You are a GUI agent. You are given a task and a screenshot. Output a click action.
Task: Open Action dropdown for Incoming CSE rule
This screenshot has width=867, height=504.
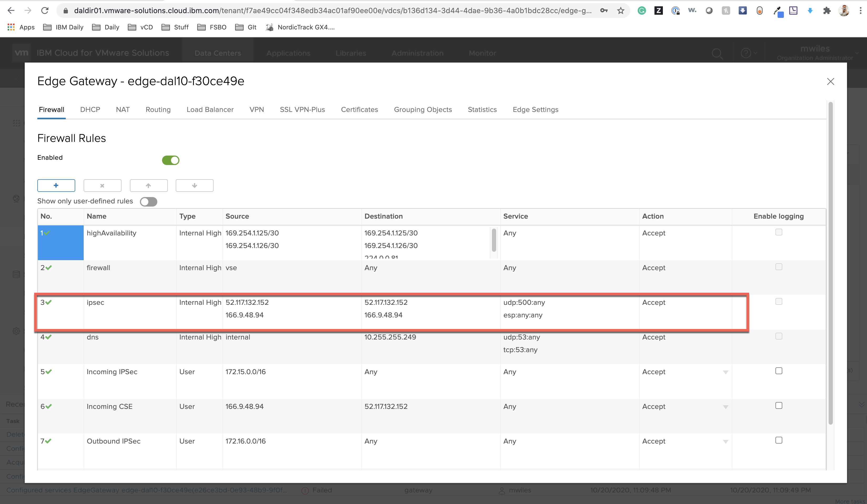click(725, 407)
